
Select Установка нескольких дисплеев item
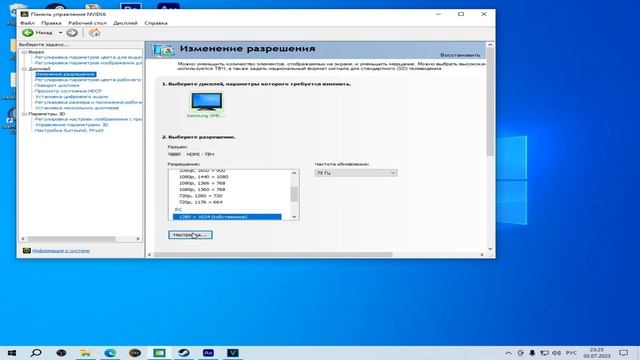point(77,108)
